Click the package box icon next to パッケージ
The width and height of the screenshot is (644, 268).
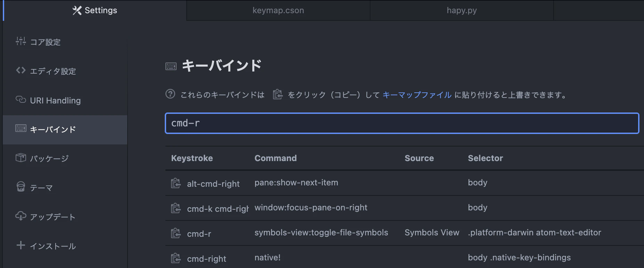(21, 158)
